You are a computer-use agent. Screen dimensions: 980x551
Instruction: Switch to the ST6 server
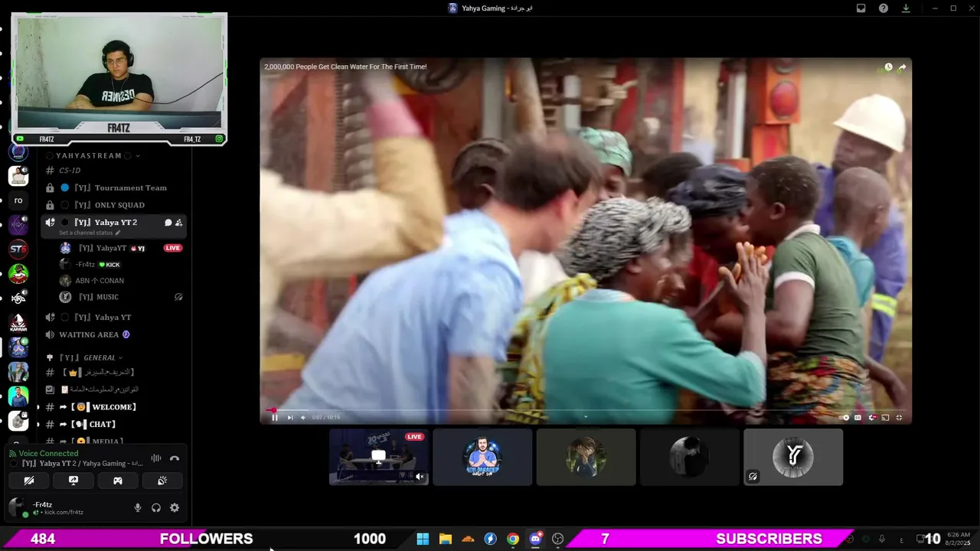tap(18, 249)
